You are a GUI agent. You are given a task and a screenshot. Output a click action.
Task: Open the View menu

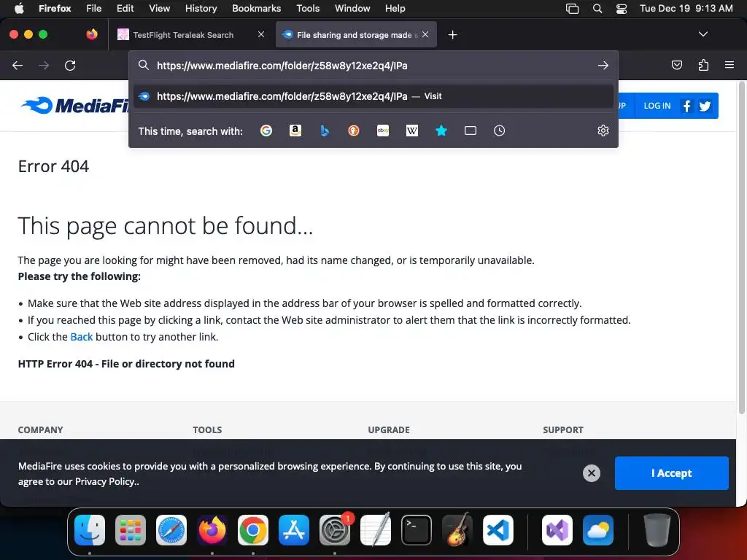(x=159, y=9)
